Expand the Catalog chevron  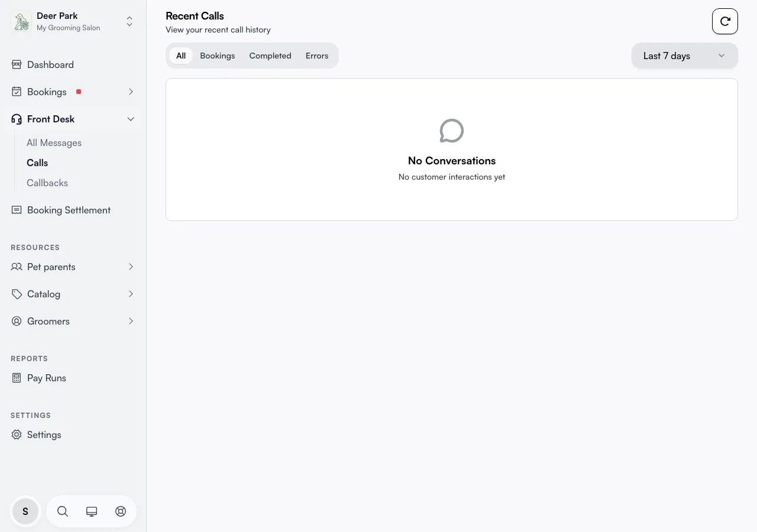[131, 294]
